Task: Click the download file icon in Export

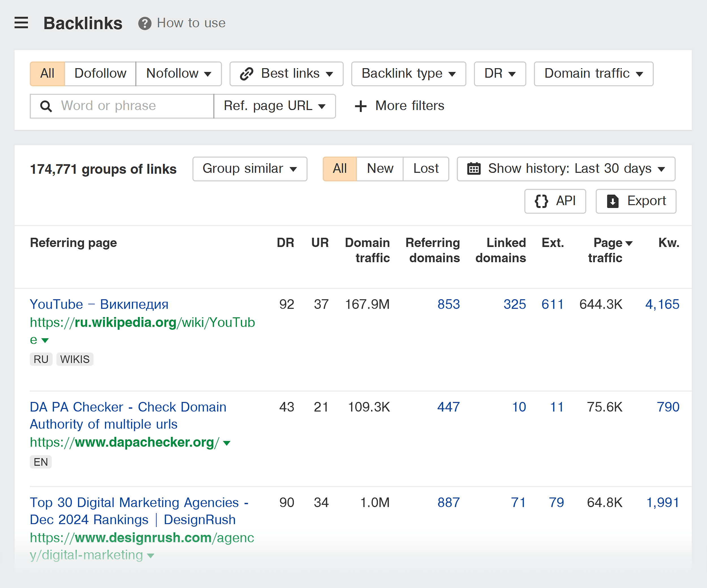Action: (x=613, y=201)
